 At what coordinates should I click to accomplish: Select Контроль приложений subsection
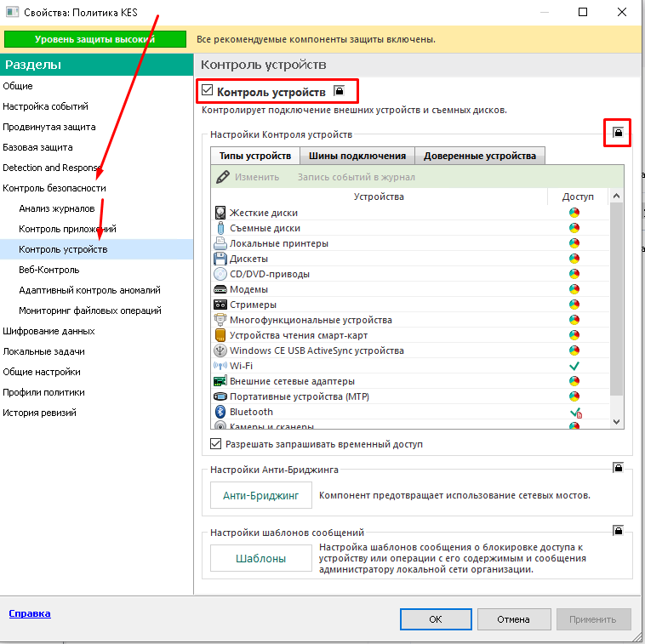[97, 229]
